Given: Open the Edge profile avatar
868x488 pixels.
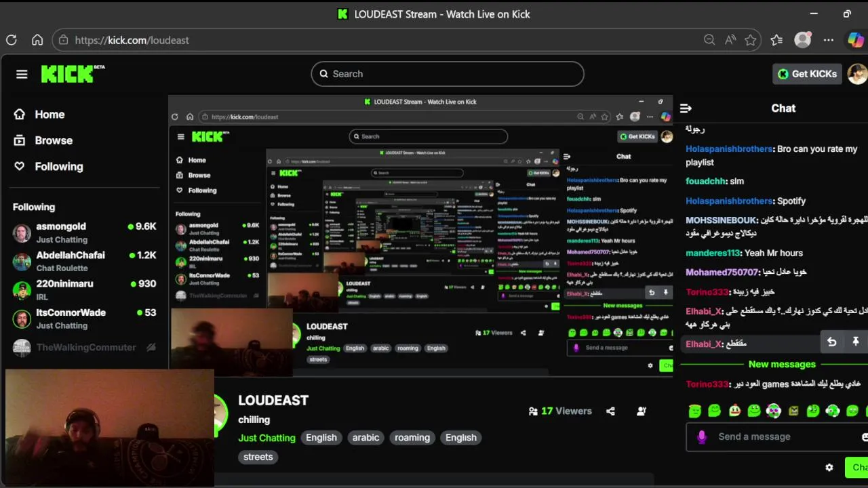Looking at the screenshot, I should [x=803, y=40].
